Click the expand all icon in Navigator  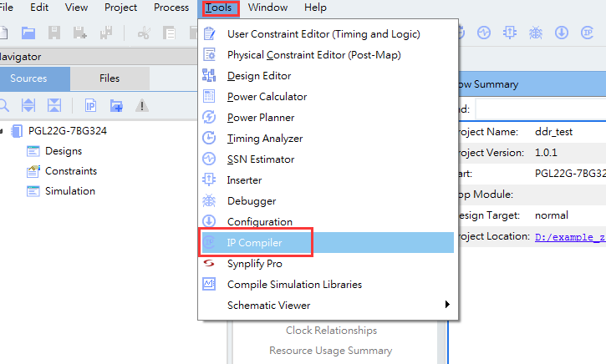pos(28,105)
